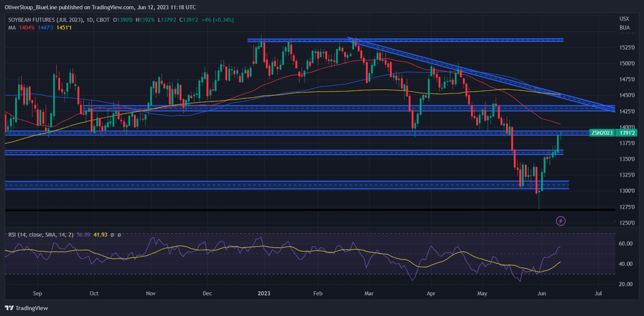Click the 1375'0 price axis label
The width and height of the screenshot is (644, 316).
(x=627, y=143)
